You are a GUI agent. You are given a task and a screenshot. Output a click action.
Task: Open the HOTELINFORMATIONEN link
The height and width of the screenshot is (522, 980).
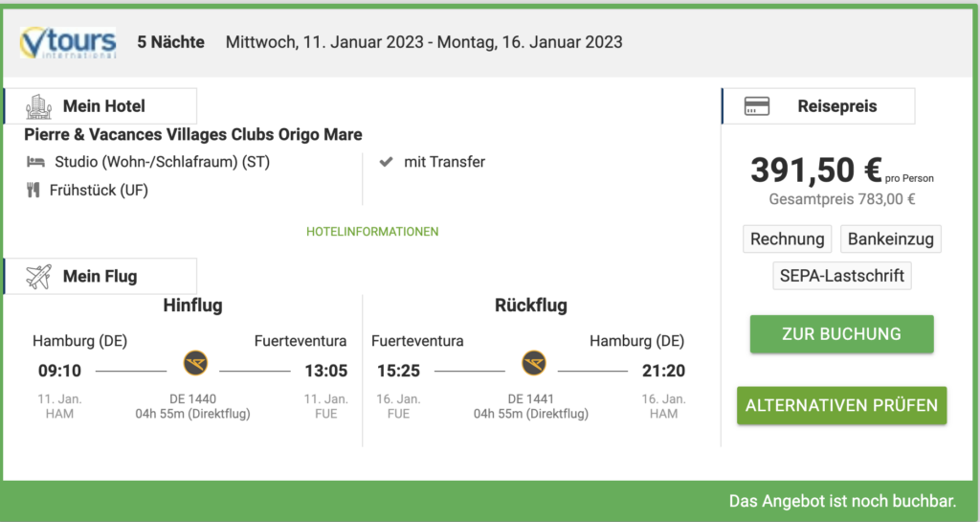click(x=372, y=232)
